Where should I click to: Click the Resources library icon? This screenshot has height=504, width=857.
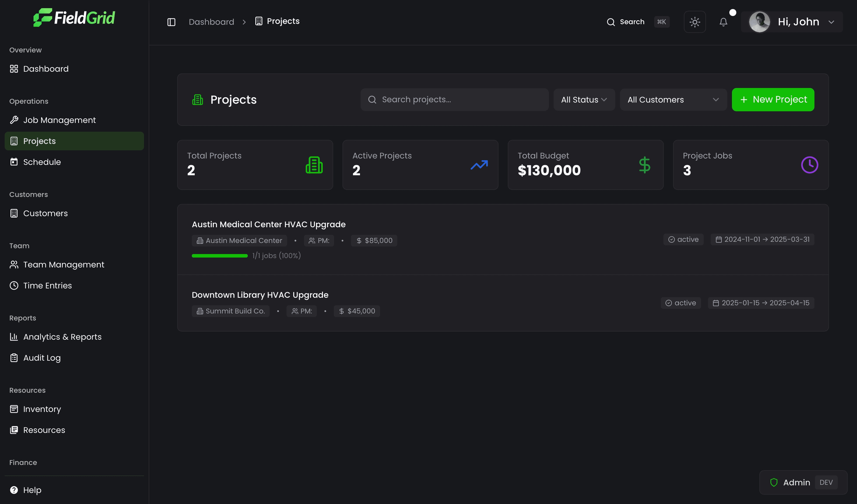click(x=14, y=430)
